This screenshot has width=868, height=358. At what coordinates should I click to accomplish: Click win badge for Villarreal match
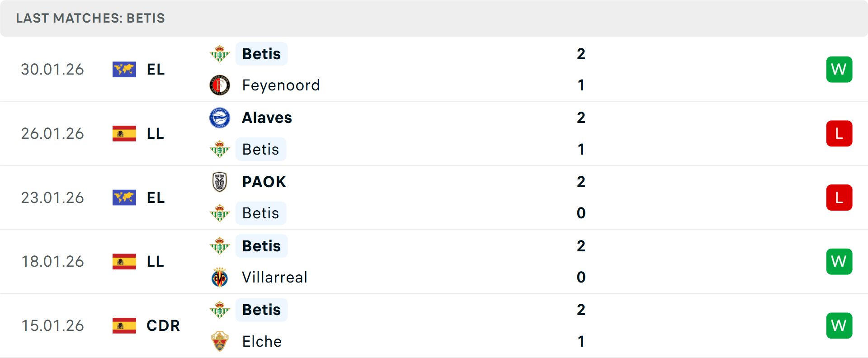point(839,262)
